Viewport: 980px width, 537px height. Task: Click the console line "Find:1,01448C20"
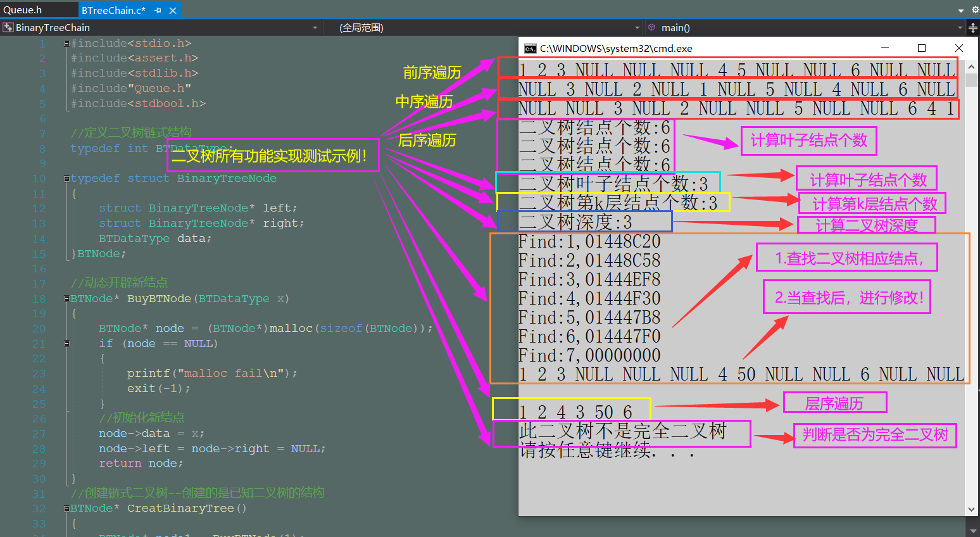pyautogui.click(x=589, y=242)
